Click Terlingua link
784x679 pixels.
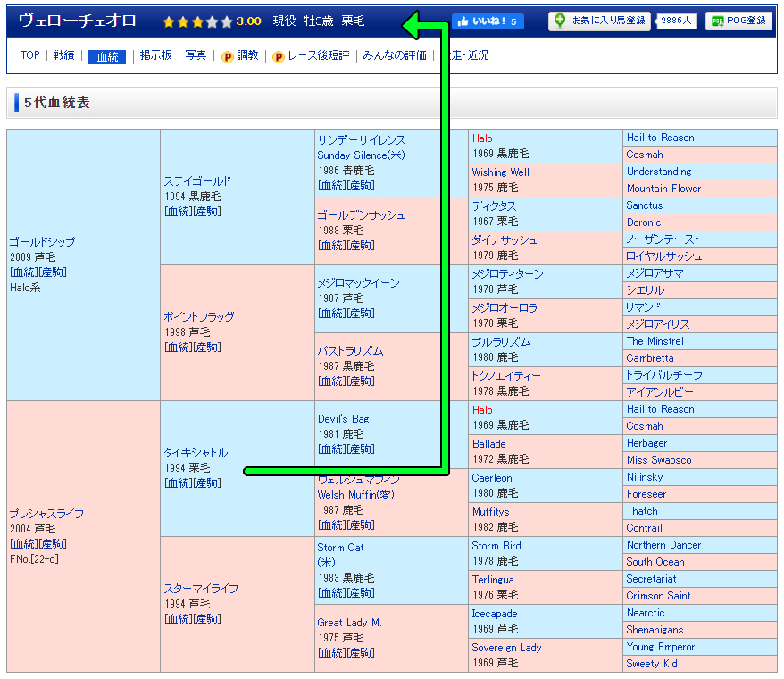(x=493, y=580)
